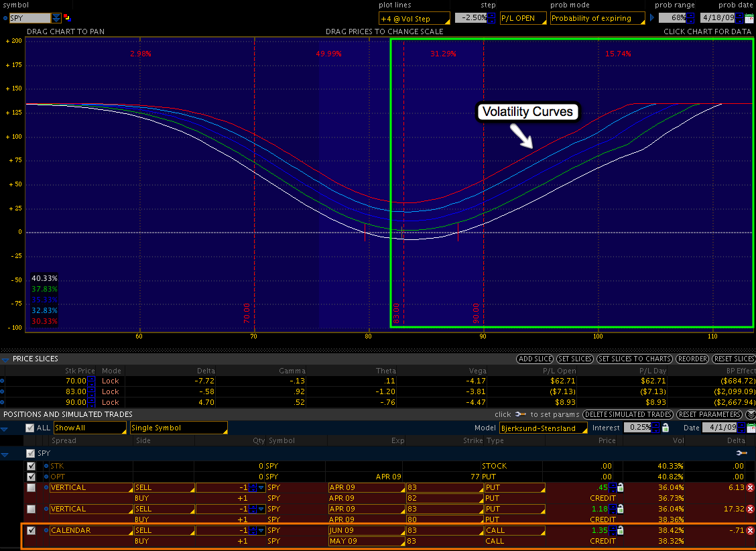The height and width of the screenshot is (551, 756).
Task: Click DELETE SIMULATED TRADES button
Action: (627, 414)
